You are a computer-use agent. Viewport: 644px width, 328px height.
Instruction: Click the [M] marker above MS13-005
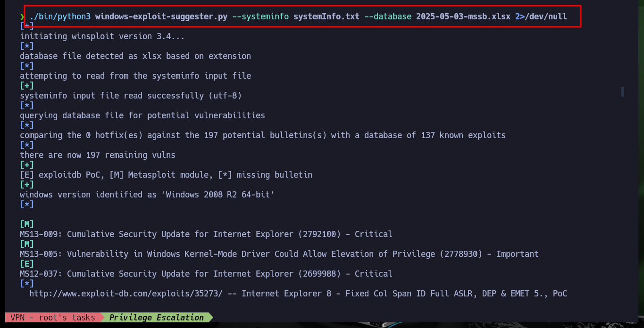point(27,244)
